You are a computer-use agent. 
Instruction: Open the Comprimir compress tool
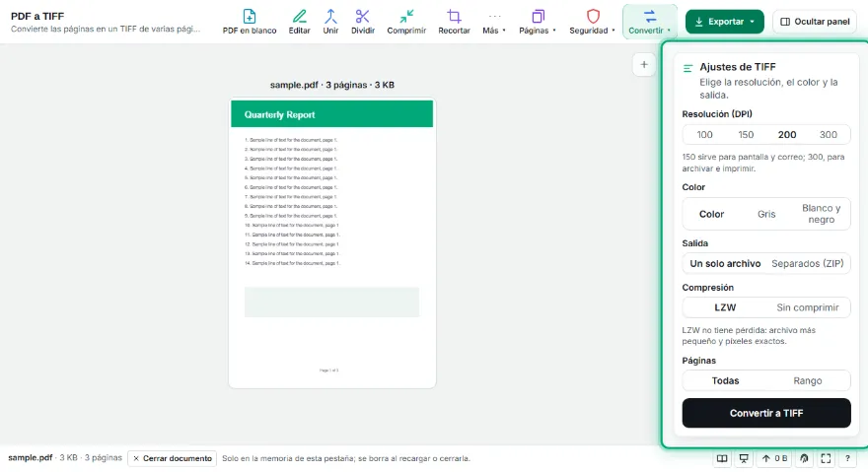406,22
